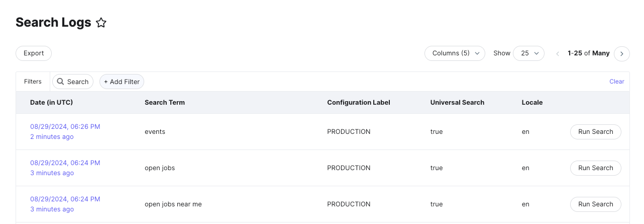
Task: Run Search for open jobs
Action: pyautogui.click(x=595, y=168)
